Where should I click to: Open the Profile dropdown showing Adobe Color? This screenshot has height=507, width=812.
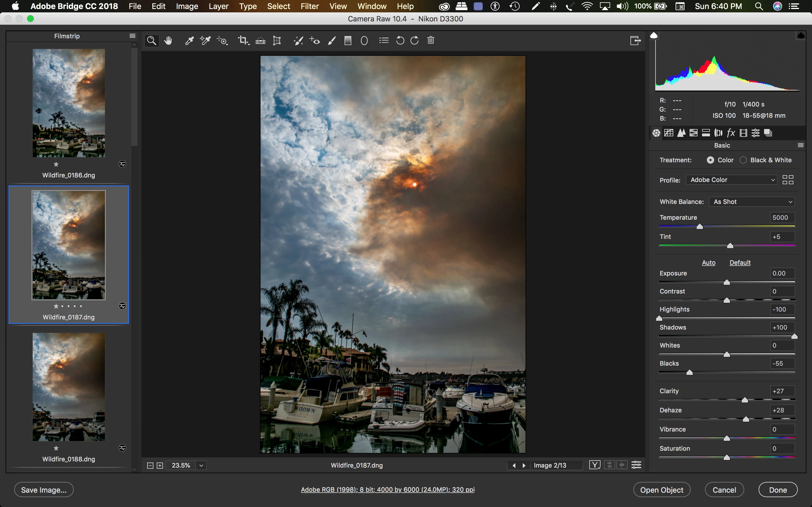click(x=731, y=180)
